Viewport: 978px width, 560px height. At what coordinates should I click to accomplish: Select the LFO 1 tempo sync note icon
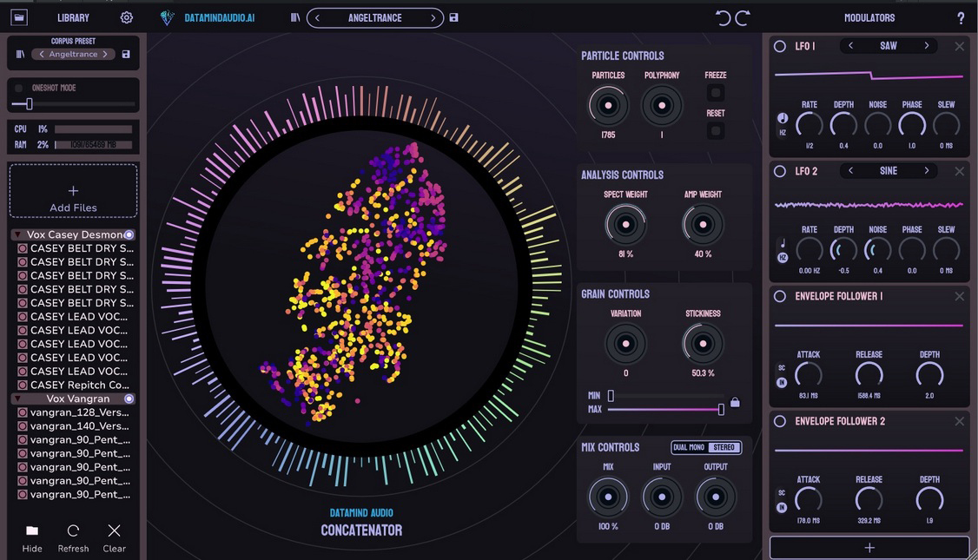[x=783, y=118]
